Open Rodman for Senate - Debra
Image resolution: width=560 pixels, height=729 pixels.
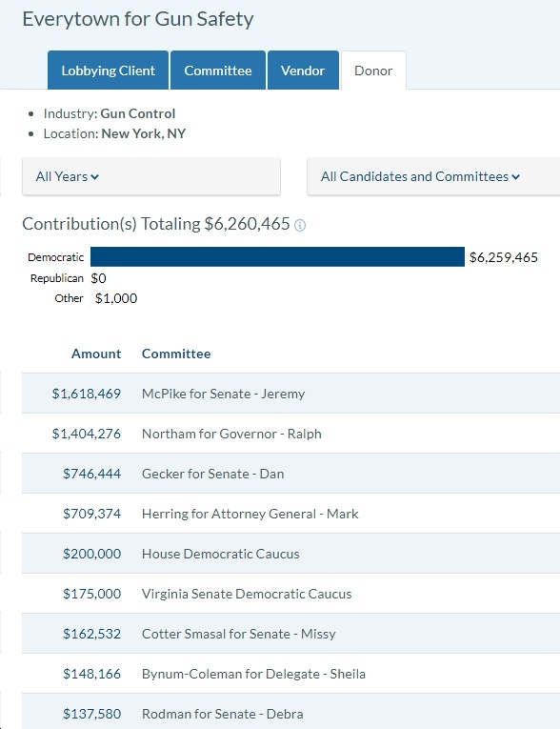coord(223,714)
